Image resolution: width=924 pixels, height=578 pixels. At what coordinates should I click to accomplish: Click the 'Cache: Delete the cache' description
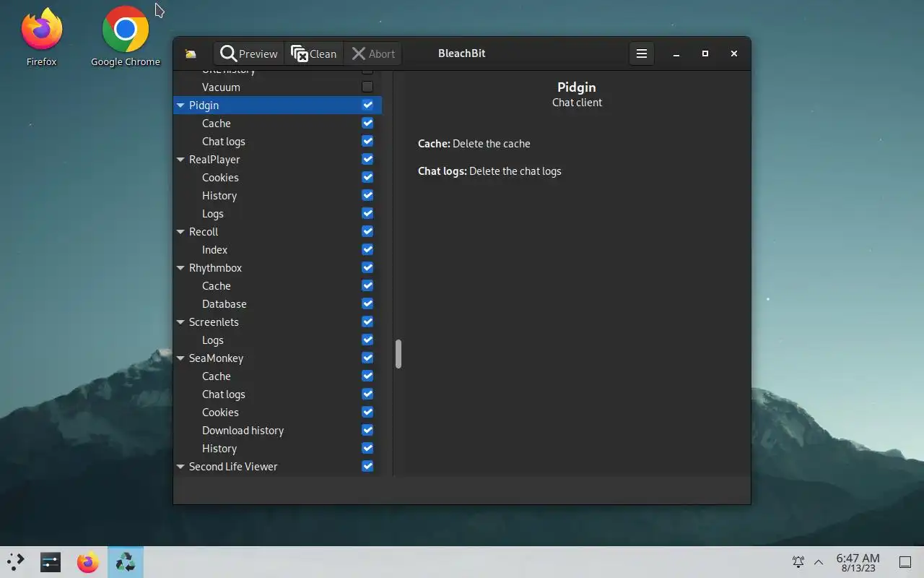pos(474,144)
